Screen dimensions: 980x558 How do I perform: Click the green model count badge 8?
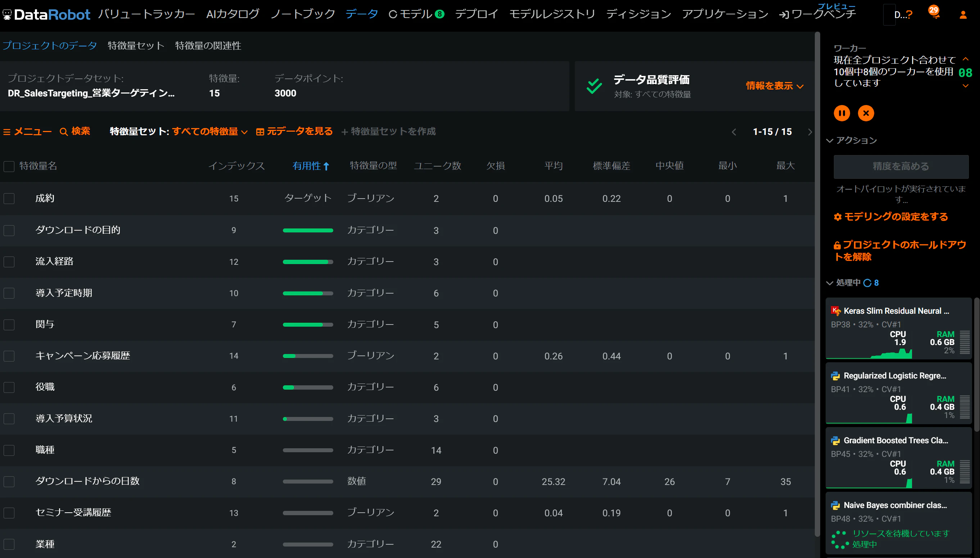click(439, 14)
